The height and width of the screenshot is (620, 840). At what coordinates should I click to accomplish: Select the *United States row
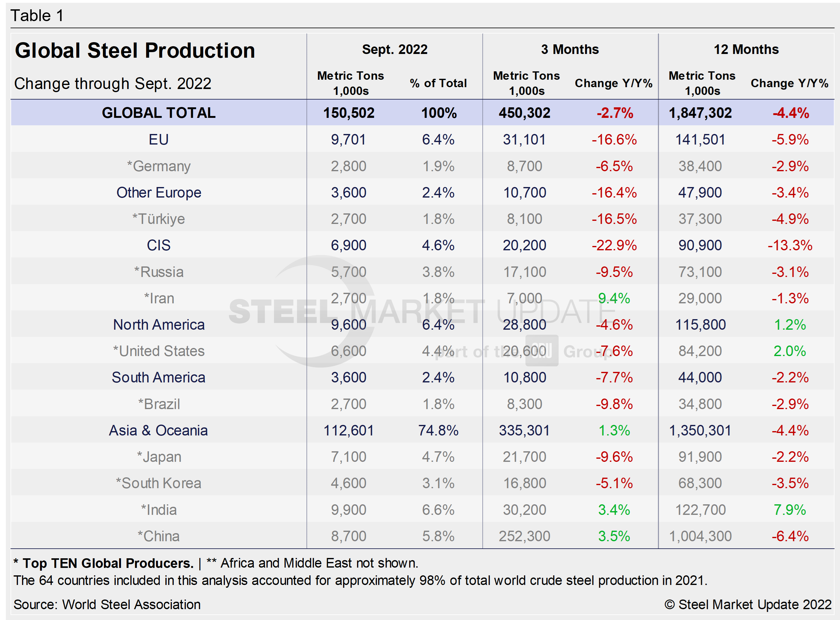click(x=159, y=351)
